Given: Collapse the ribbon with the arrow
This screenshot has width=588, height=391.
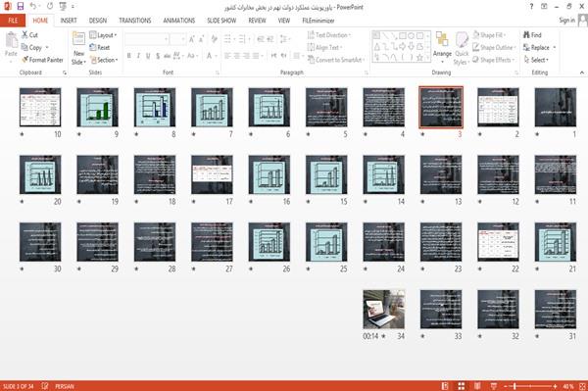Looking at the screenshot, I should [x=581, y=73].
